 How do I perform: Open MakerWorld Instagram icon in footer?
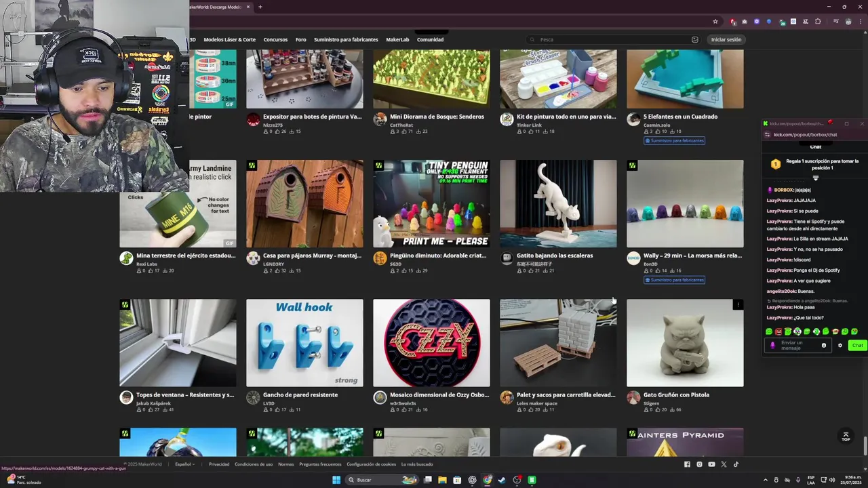699,464
